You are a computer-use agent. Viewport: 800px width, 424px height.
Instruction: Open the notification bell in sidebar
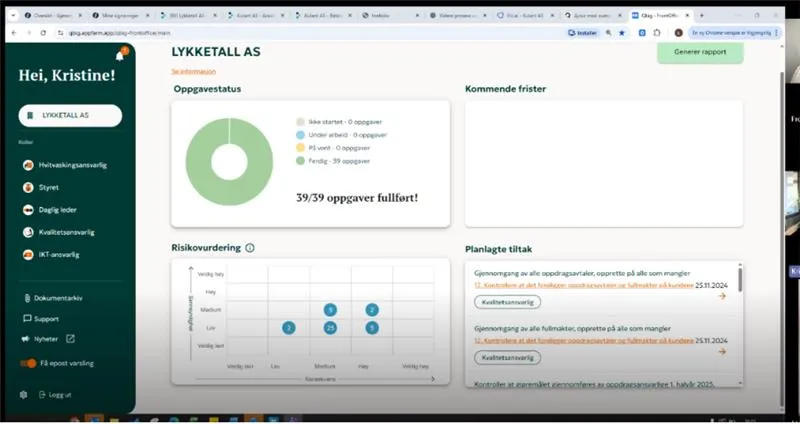click(119, 56)
